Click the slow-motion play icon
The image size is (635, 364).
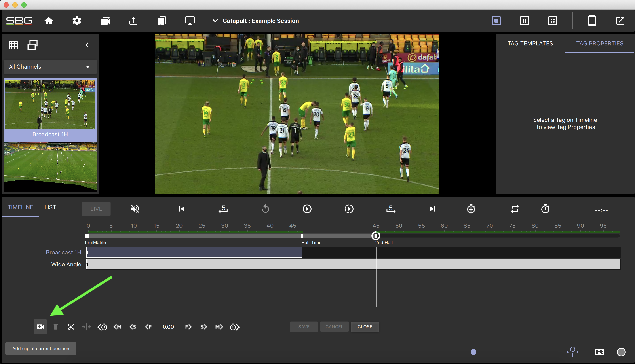coord(349,209)
